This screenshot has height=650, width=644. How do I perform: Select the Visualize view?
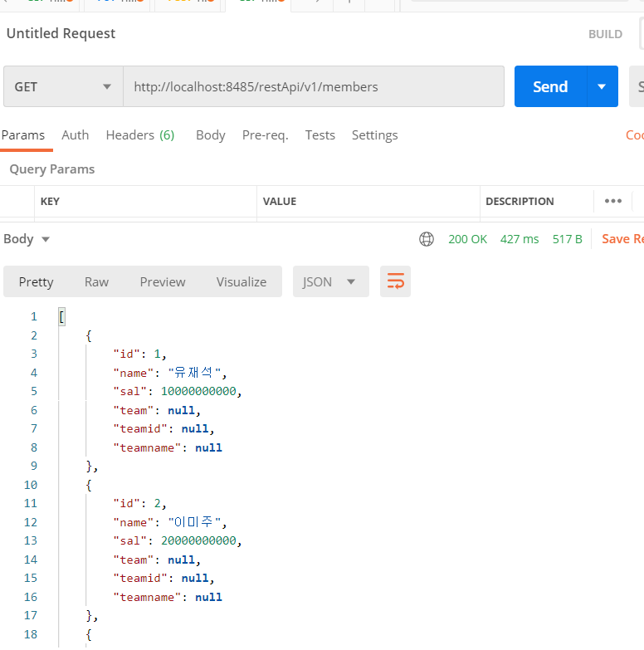[x=242, y=282]
